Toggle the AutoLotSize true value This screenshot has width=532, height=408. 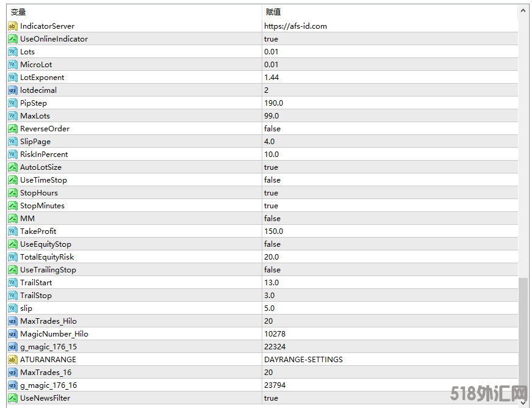point(271,167)
